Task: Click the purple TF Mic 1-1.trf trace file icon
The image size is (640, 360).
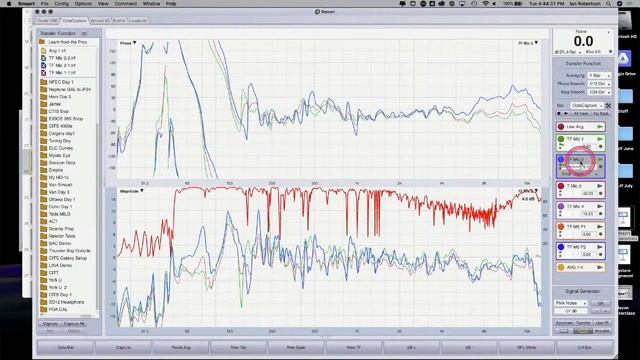Action: (43, 73)
